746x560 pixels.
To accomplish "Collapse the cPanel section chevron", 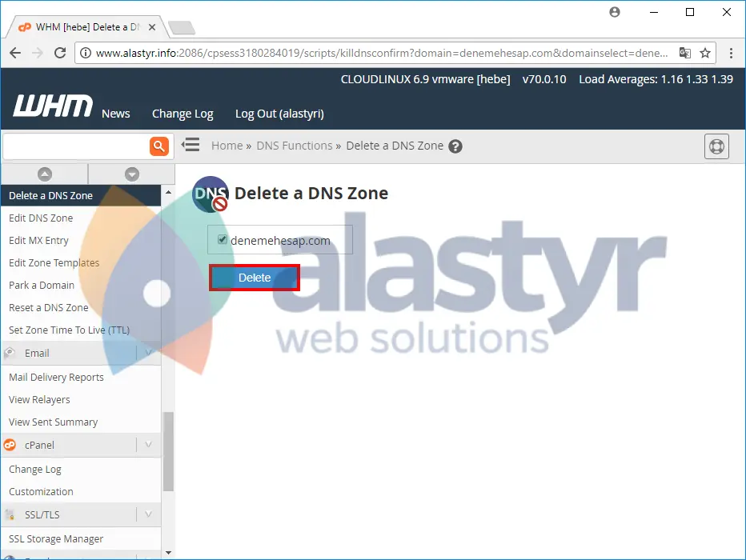I will point(148,445).
